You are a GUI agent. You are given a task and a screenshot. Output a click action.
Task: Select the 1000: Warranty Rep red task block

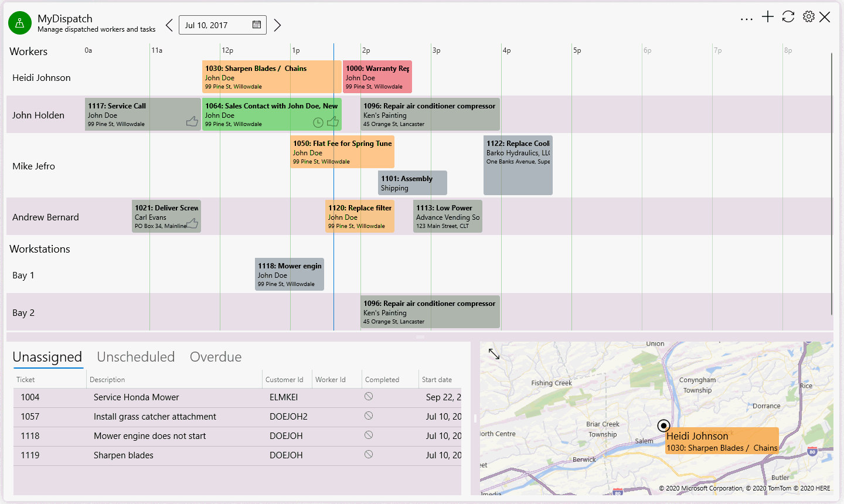(x=377, y=77)
